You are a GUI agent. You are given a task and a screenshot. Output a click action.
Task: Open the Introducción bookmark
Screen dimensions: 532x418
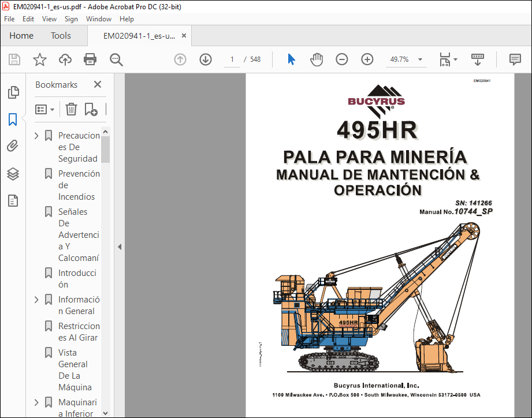(77, 279)
